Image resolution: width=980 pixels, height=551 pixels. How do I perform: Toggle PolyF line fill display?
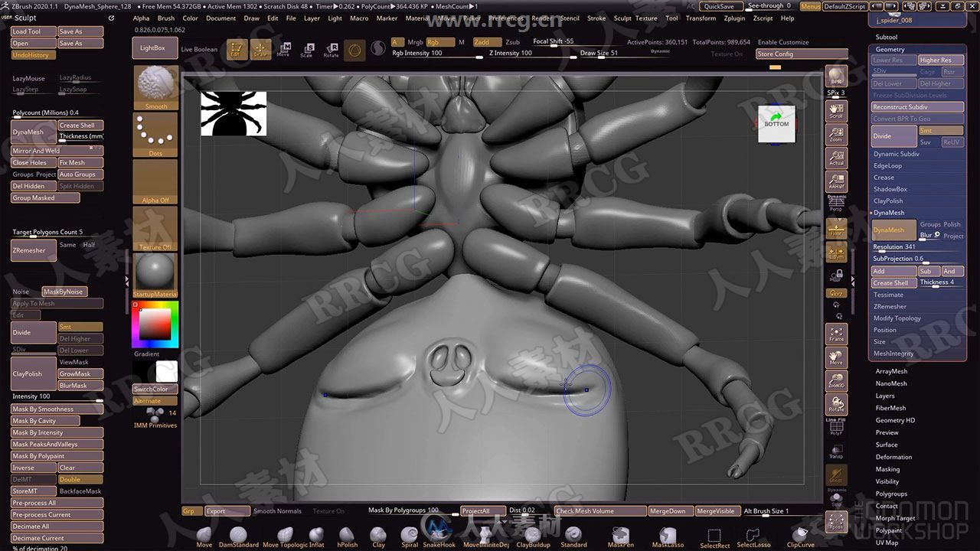coord(836,429)
